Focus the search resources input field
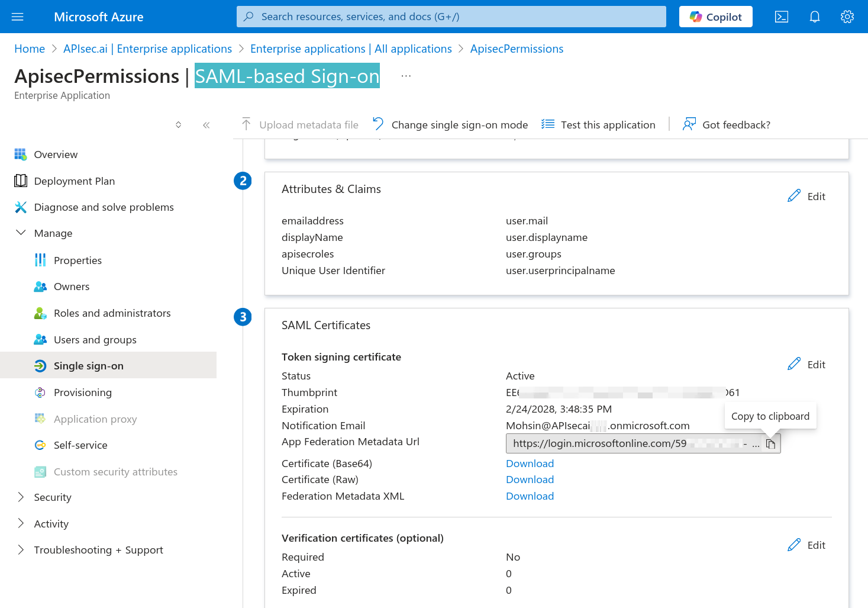868x608 pixels. point(451,17)
